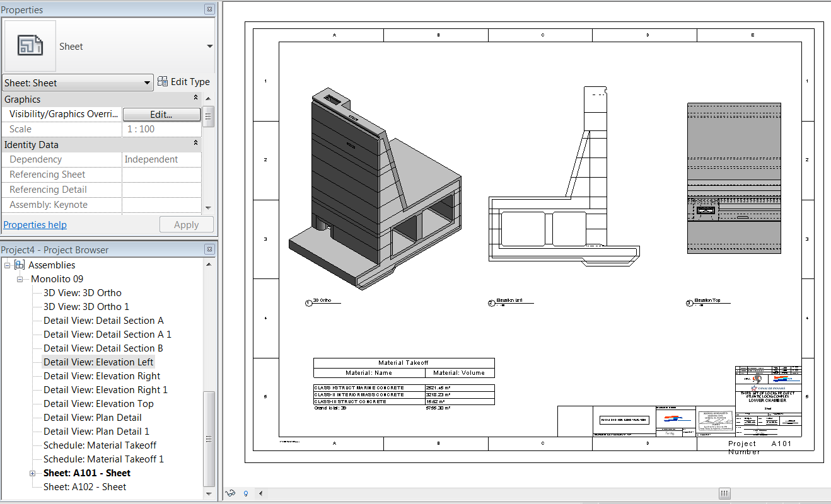
Task: Click the 'Visibility/Graphics Overri...' property label
Action: tap(64, 114)
